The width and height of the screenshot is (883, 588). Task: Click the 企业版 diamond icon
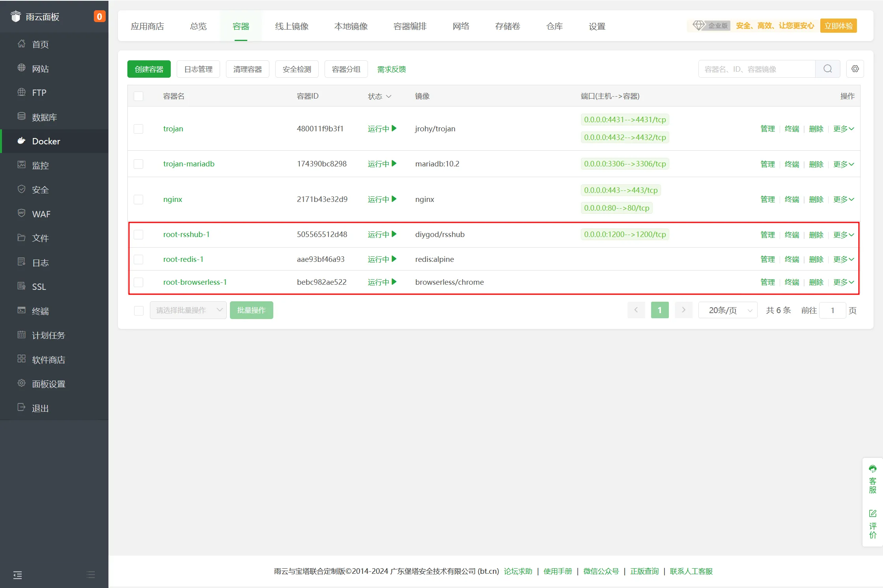[698, 26]
